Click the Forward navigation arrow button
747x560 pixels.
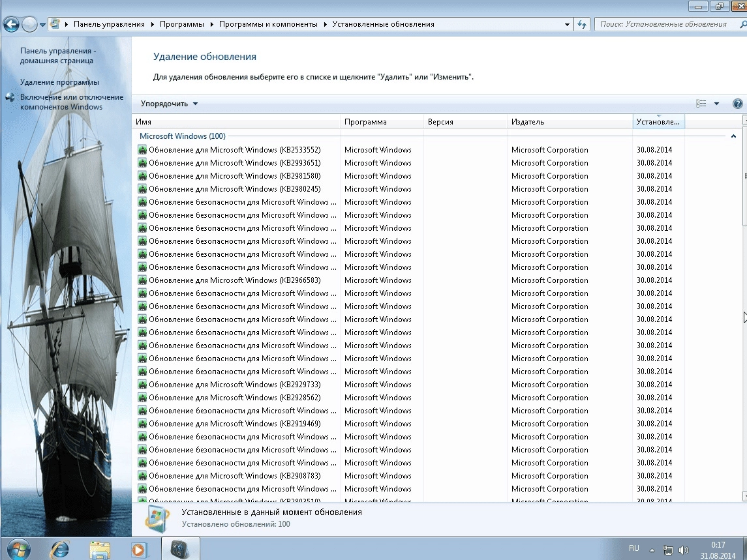click(29, 24)
